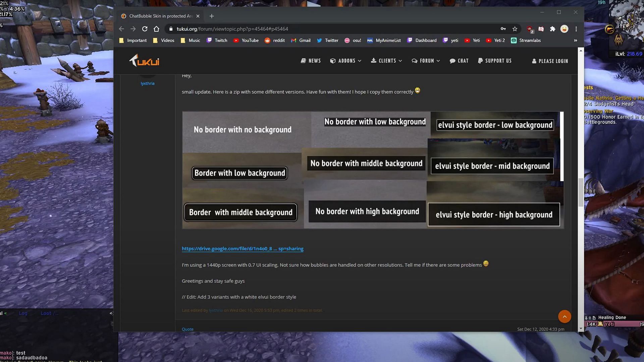This screenshot has width=644, height=362.
Task: Reload the page with the refresh icon
Action: [x=145, y=29]
